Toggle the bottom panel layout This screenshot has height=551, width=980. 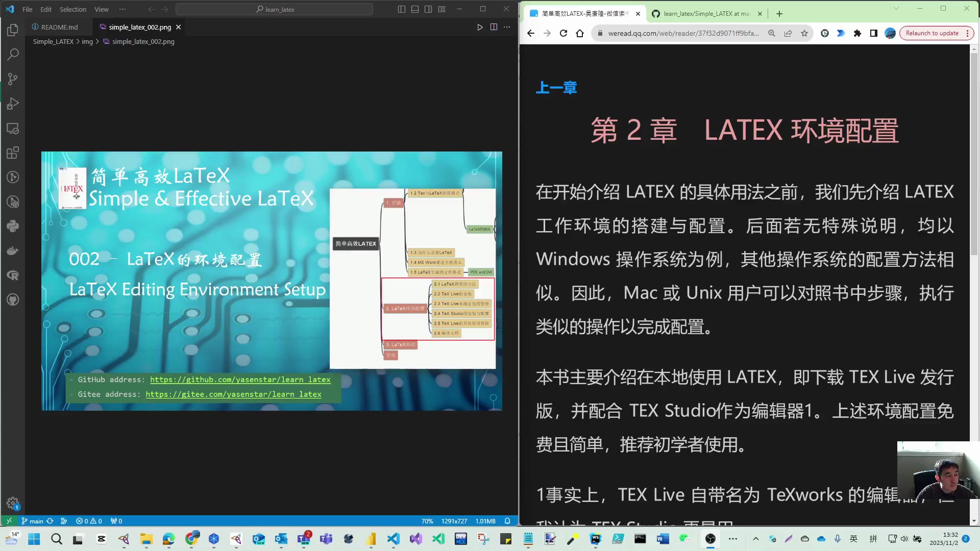415,9
